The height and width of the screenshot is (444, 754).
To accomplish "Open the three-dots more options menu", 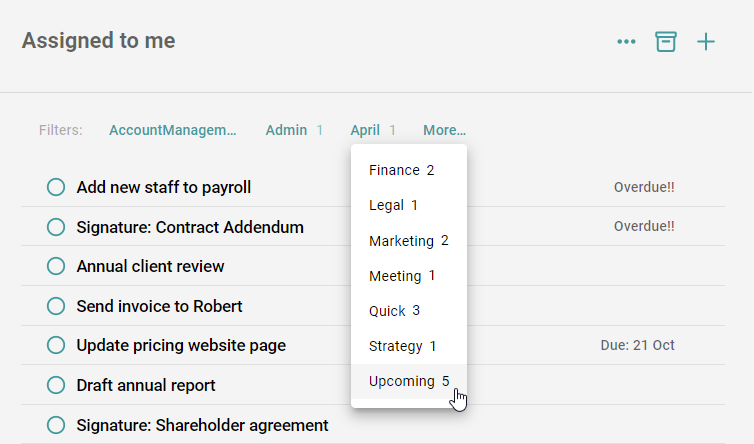I will click(627, 42).
